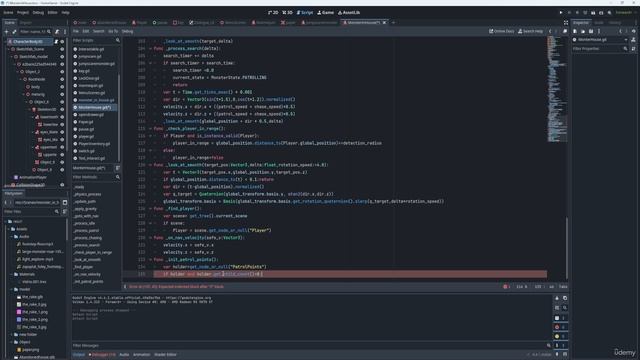
Task: Collapse the Object_2 tree node
Action: pos(18,72)
